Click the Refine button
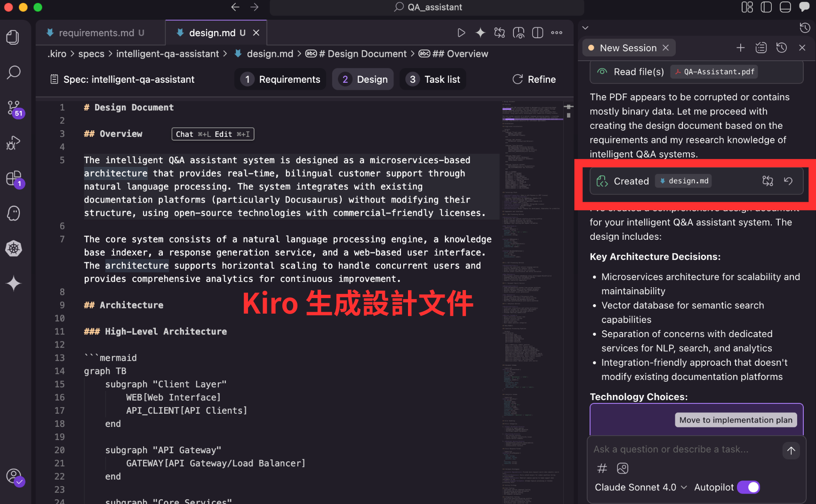Screen dimensions: 816x504 point(534,79)
